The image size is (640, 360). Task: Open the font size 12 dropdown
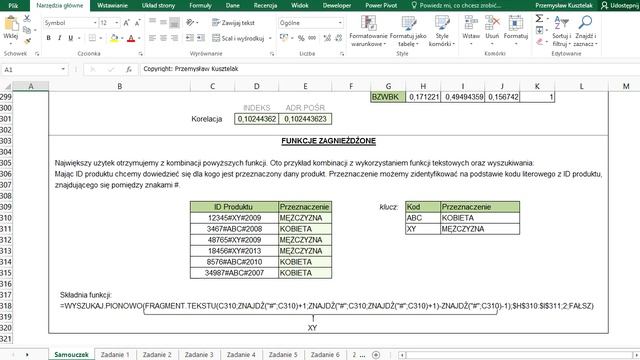[x=117, y=23]
